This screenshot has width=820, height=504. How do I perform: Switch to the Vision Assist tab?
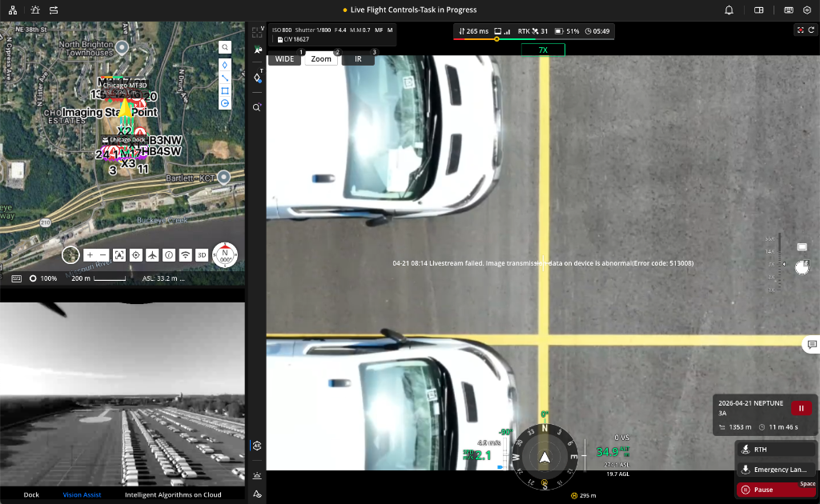click(x=82, y=494)
